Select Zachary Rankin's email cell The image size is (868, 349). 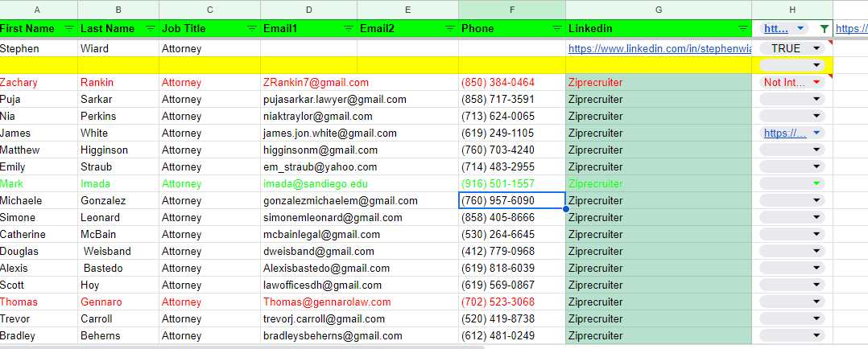[x=316, y=82]
